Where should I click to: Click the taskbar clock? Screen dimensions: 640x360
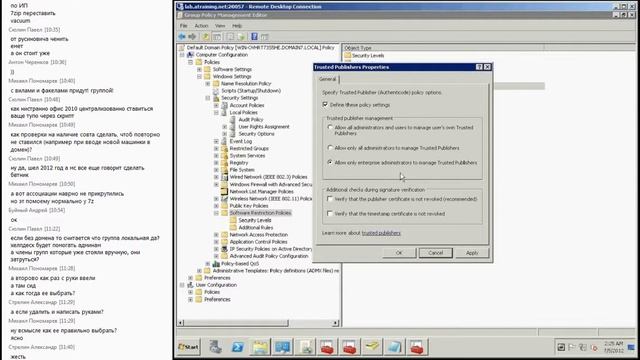pos(613,347)
